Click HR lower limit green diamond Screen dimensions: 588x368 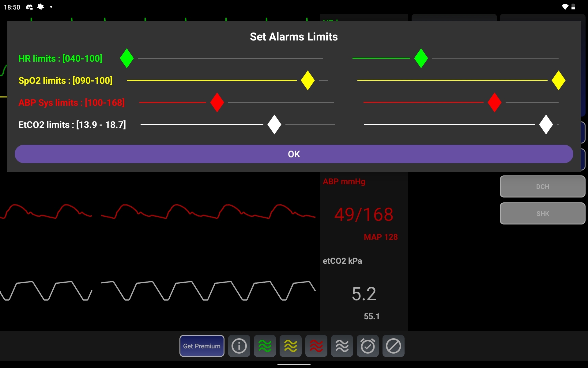tap(127, 58)
